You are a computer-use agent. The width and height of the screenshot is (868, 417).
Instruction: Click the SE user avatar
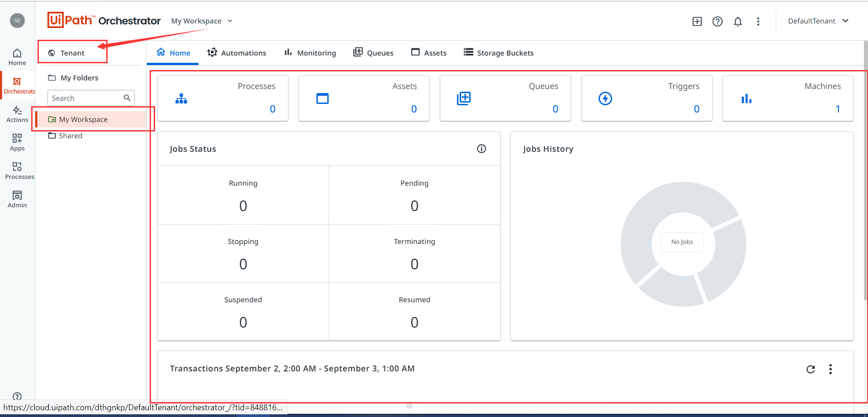[18, 20]
